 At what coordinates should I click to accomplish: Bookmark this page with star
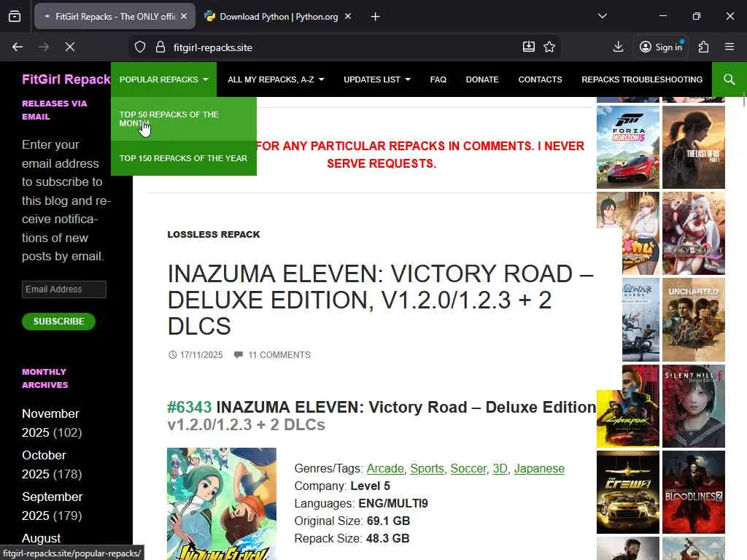click(x=549, y=47)
